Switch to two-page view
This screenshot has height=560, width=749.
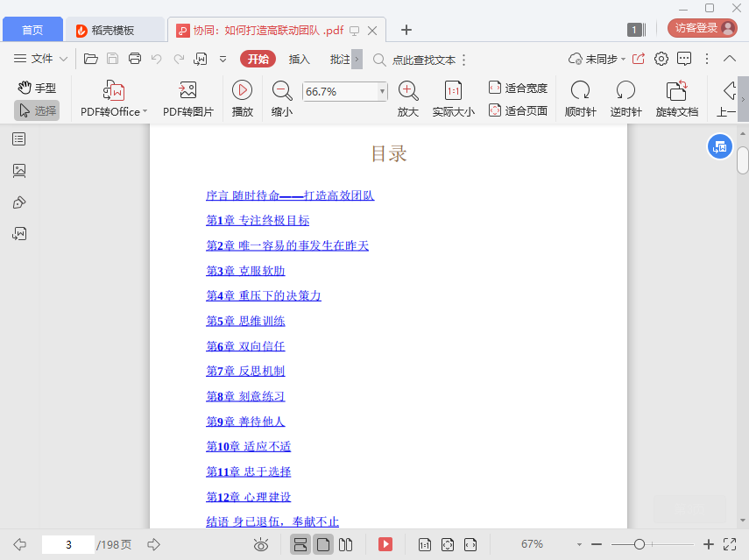345,544
